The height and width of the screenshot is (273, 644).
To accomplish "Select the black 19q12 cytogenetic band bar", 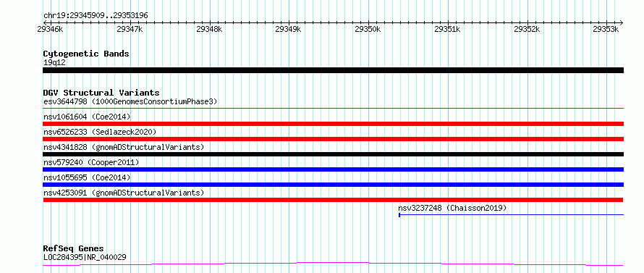I will (333, 70).
